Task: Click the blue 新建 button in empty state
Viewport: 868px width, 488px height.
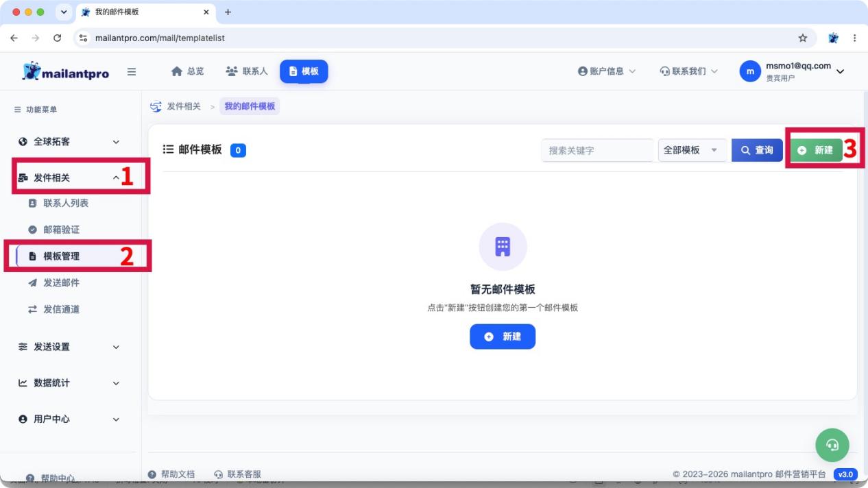Action: click(503, 337)
